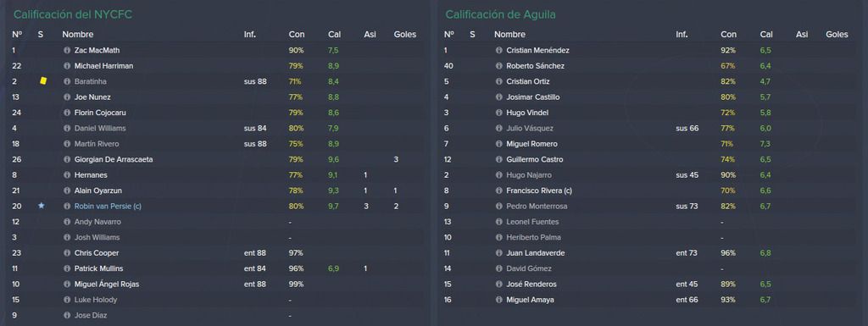Click info icon beside Zac MacMath
Image resolution: width=868 pixels, height=326 pixels.
(x=68, y=50)
